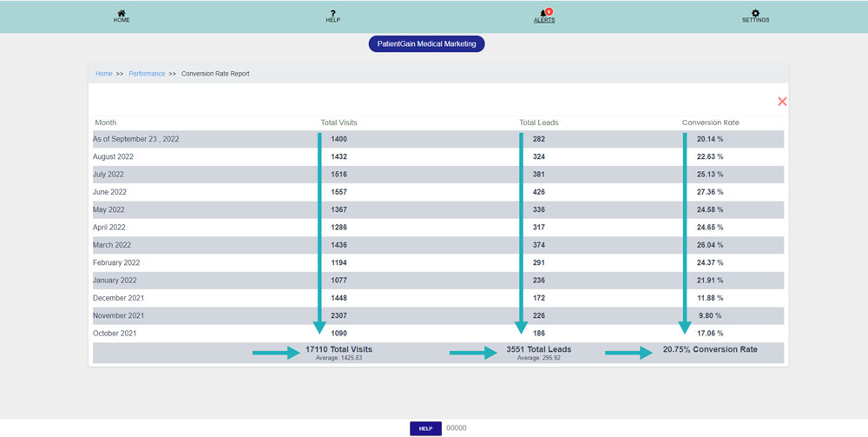The height and width of the screenshot is (437, 868).
Task: Select the August 2022 row label
Action: click(113, 156)
